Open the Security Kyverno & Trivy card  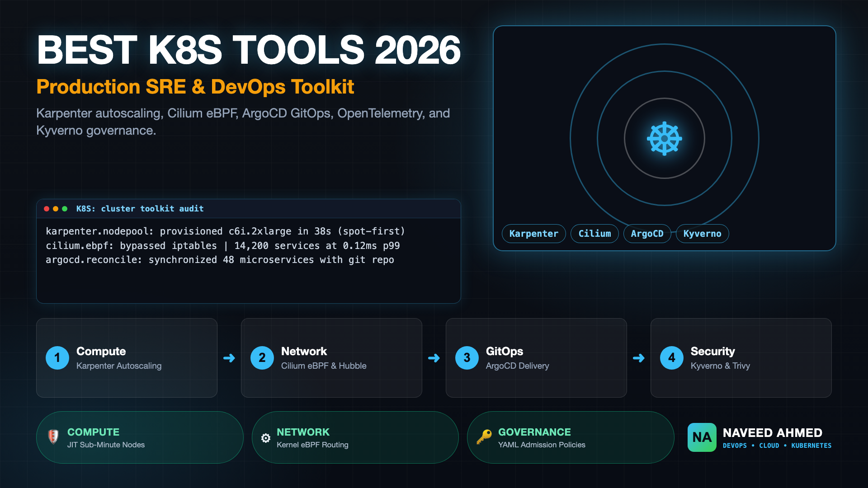click(741, 358)
